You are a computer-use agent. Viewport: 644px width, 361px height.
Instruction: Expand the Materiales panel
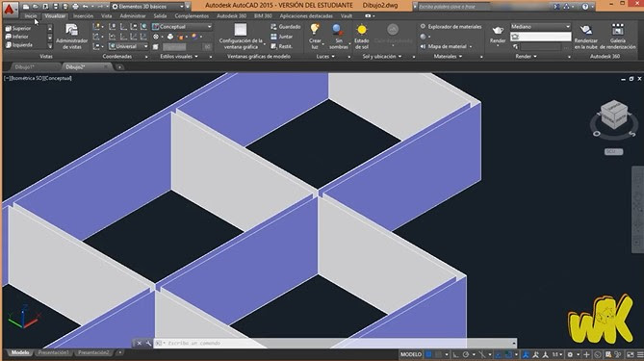pos(448,56)
